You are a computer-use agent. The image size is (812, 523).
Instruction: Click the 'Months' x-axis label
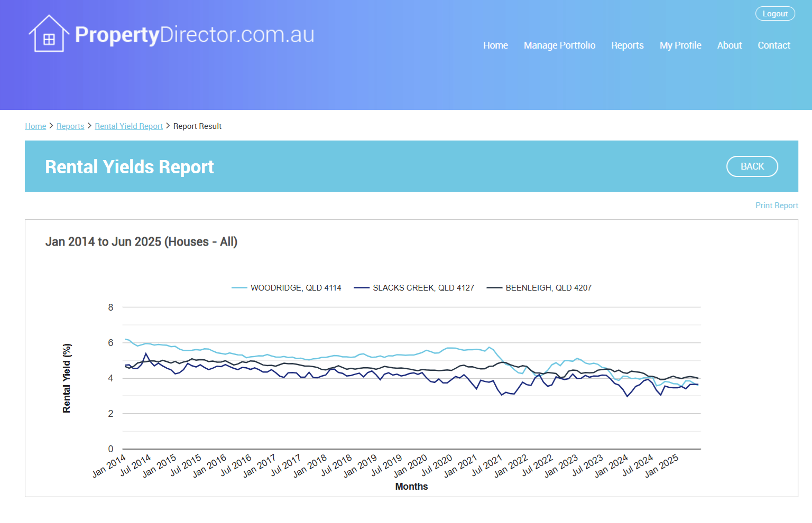pyautogui.click(x=411, y=487)
